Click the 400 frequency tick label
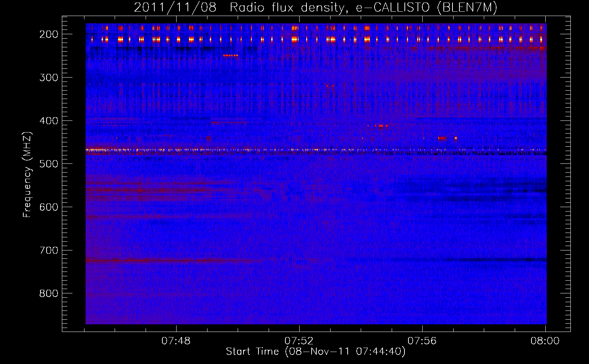The image size is (589, 364). (x=49, y=121)
